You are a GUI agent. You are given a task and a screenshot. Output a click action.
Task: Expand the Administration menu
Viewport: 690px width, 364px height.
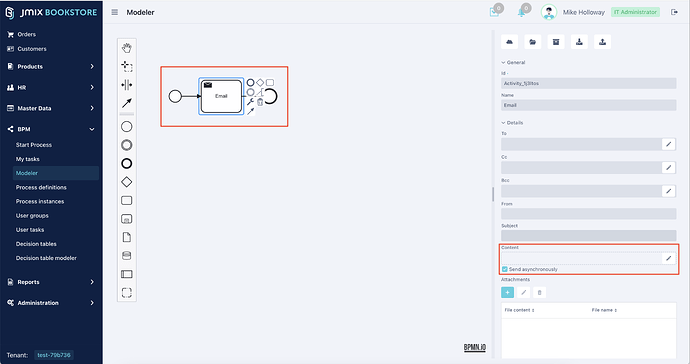pyautogui.click(x=51, y=303)
